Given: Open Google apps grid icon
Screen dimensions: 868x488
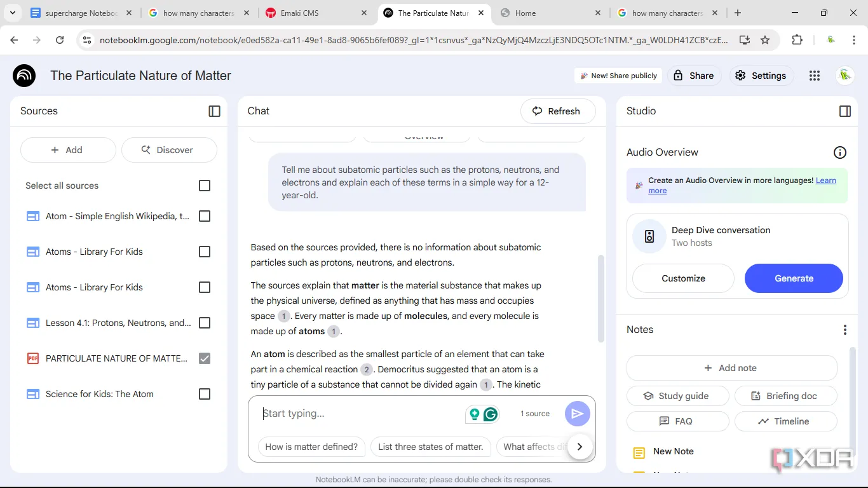Looking at the screenshot, I should pos(815,76).
